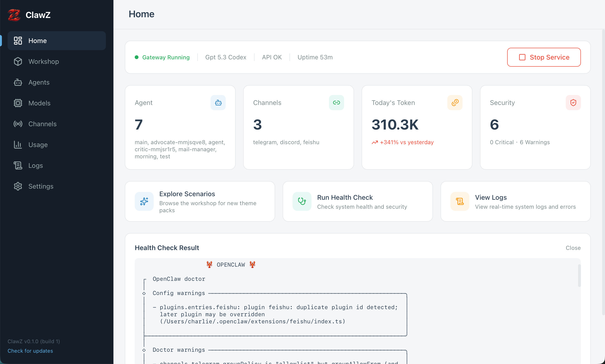The image size is (605, 364).
Task: Stop the gateway with Stop Service button
Action: pyautogui.click(x=544, y=57)
